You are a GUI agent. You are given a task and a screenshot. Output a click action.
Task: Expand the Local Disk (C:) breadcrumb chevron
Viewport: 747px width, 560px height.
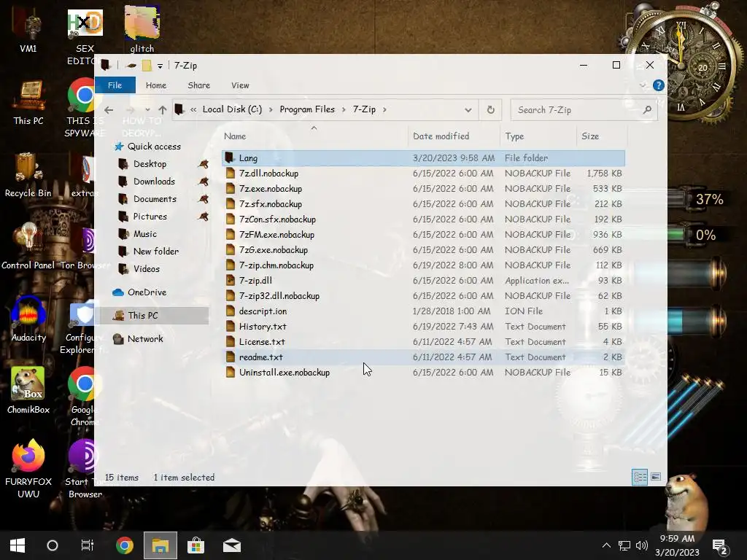(x=271, y=109)
